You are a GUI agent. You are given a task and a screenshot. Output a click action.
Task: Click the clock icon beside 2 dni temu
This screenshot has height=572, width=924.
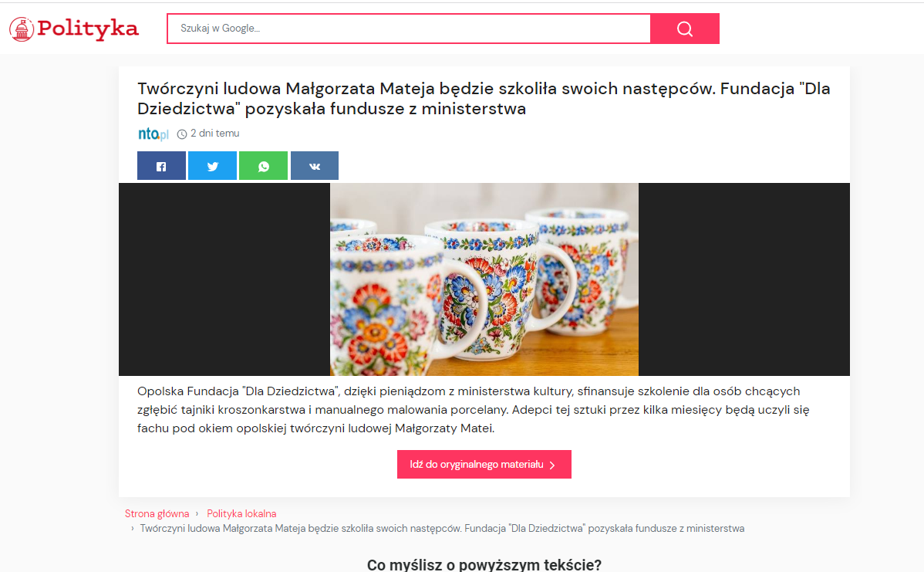(x=182, y=134)
